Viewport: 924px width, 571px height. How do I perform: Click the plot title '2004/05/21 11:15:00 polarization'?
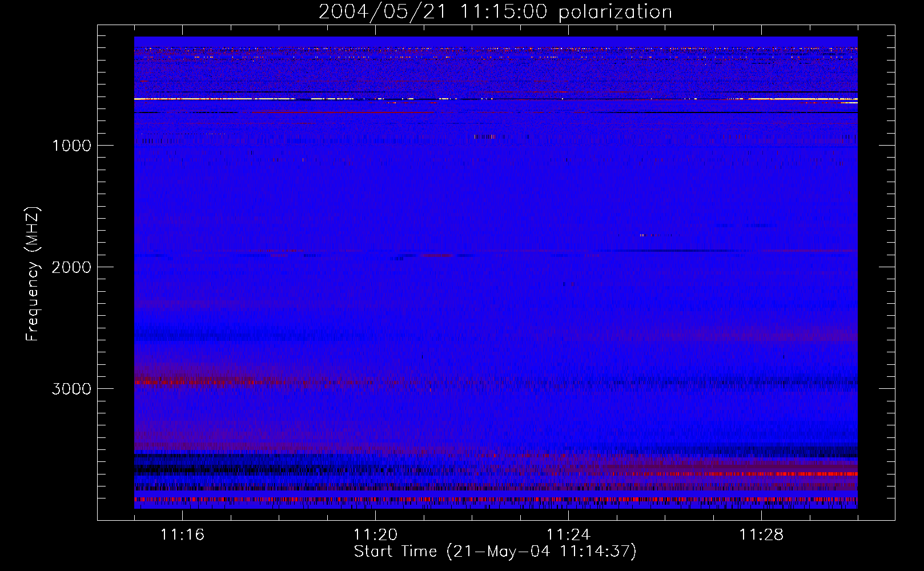495,12
